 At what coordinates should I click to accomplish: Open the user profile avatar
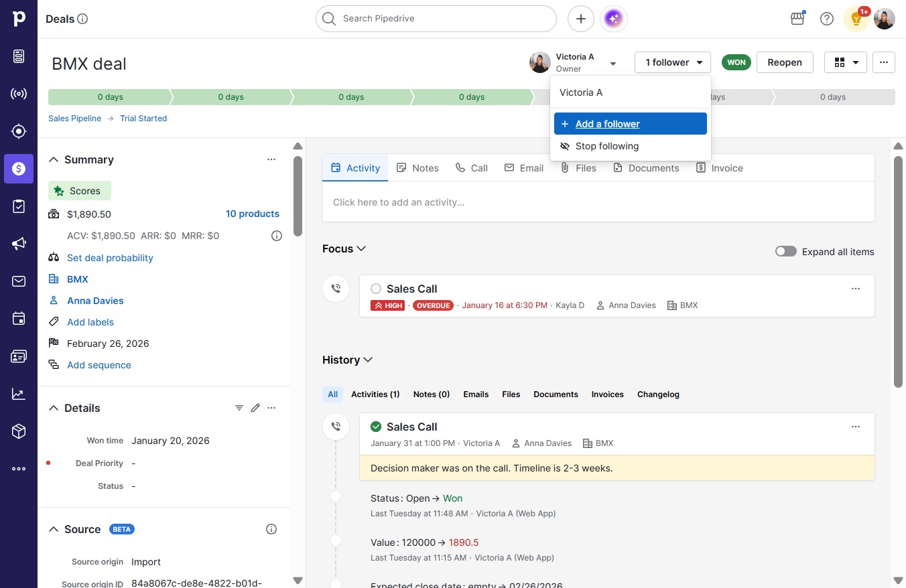click(x=885, y=19)
